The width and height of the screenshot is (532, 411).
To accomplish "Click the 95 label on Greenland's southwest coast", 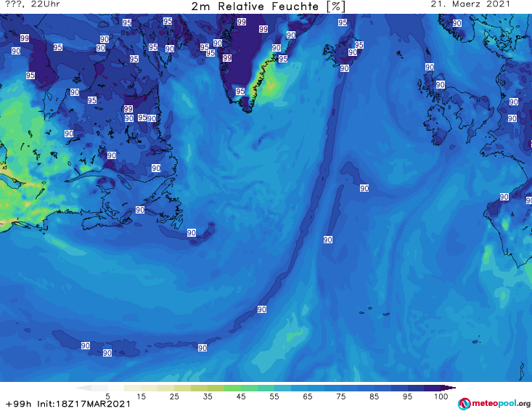I will pyautogui.click(x=240, y=91).
